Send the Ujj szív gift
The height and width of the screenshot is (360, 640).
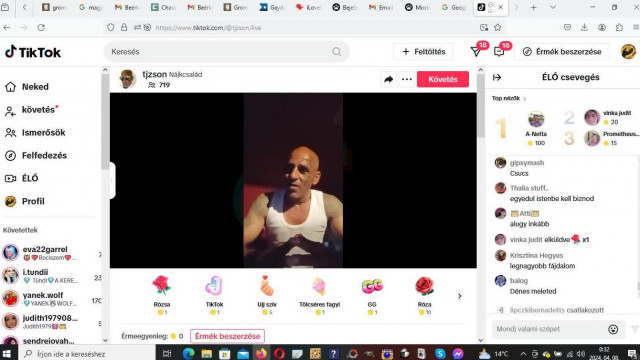click(x=267, y=295)
